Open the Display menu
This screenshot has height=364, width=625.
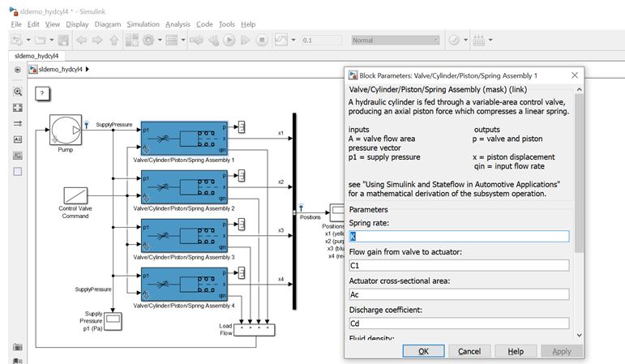pyautogui.click(x=77, y=24)
